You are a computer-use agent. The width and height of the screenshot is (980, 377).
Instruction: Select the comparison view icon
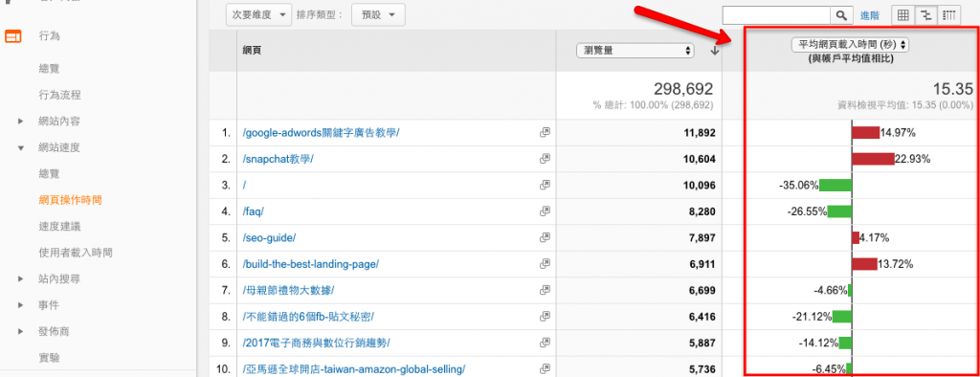[x=925, y=15]
